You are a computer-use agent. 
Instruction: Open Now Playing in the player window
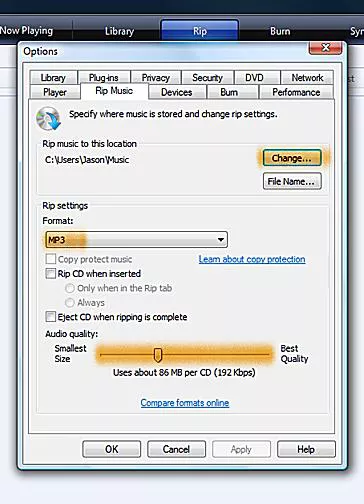coord(27,31)
